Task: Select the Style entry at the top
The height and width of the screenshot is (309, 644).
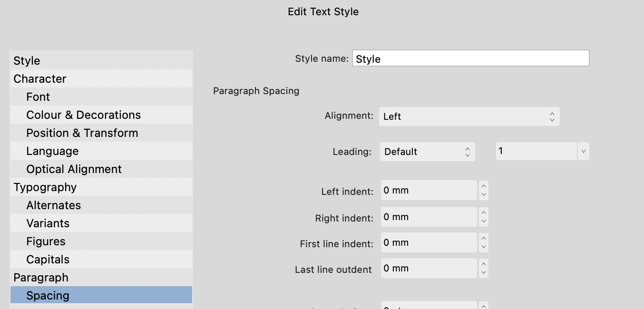Action: [27, 60]
